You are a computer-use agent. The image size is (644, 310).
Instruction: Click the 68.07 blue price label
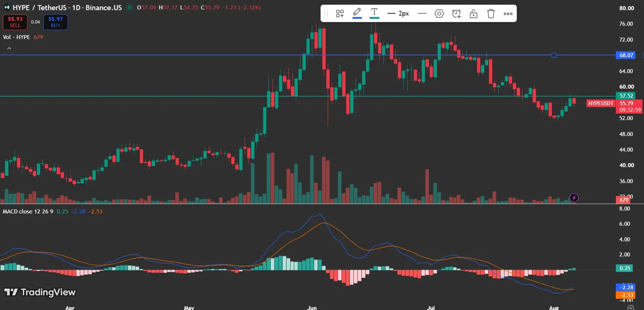pos(626,55)
